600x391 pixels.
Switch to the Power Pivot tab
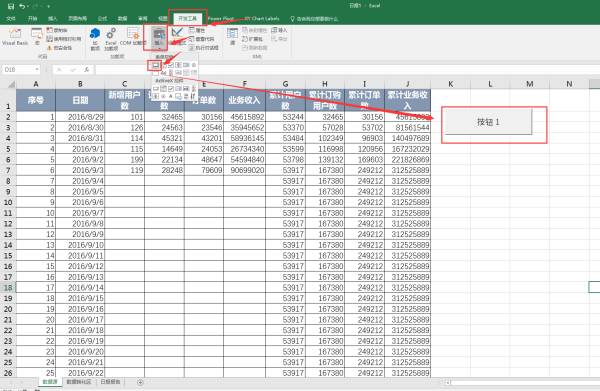click(x=221, y=18)
